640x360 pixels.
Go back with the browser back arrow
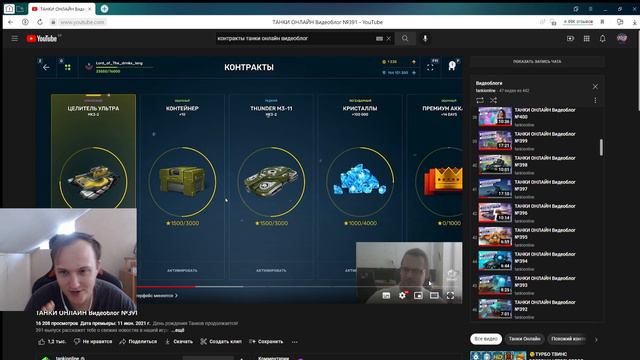click(x=11, y=22)
